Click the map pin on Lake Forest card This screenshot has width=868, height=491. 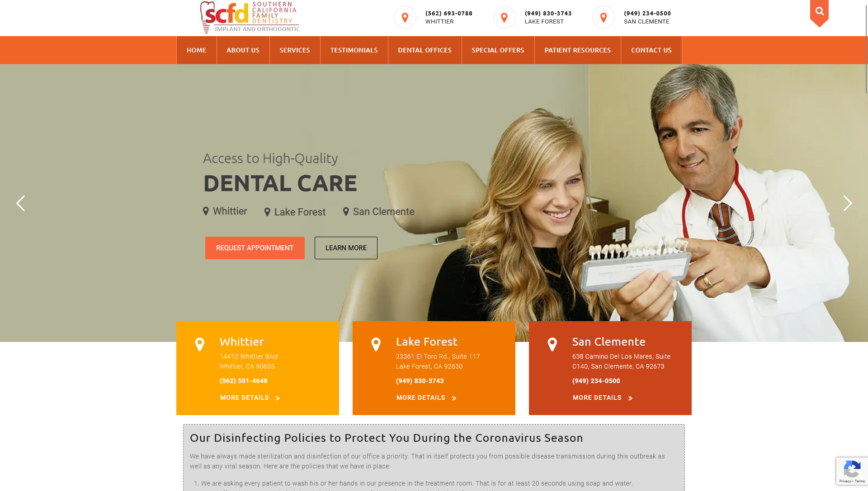point(376,345)
